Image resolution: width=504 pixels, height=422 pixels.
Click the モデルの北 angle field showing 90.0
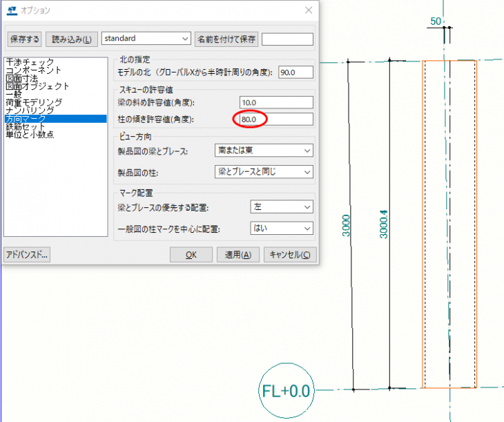click(x=295, y=73)
